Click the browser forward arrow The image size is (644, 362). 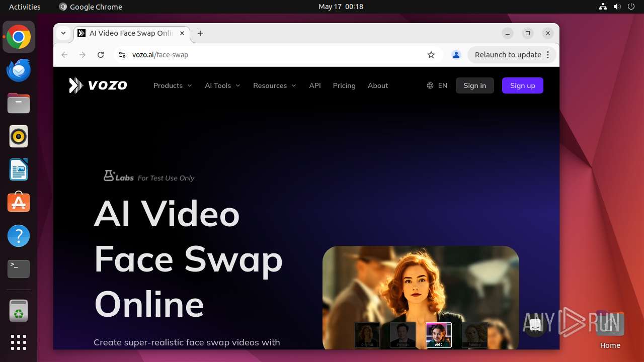(83, 55)
